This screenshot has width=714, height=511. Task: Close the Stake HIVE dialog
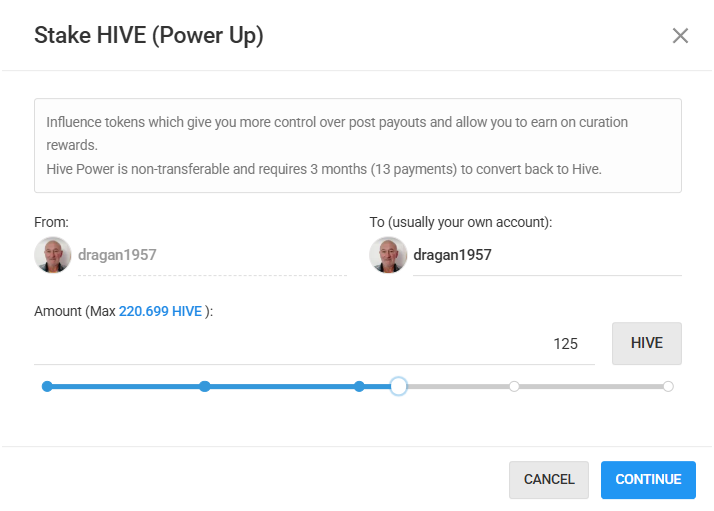680,36
